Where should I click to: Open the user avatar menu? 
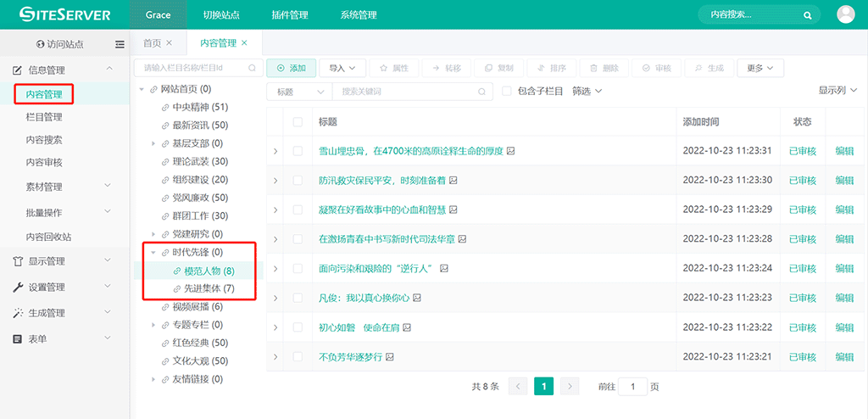point(846,14)
